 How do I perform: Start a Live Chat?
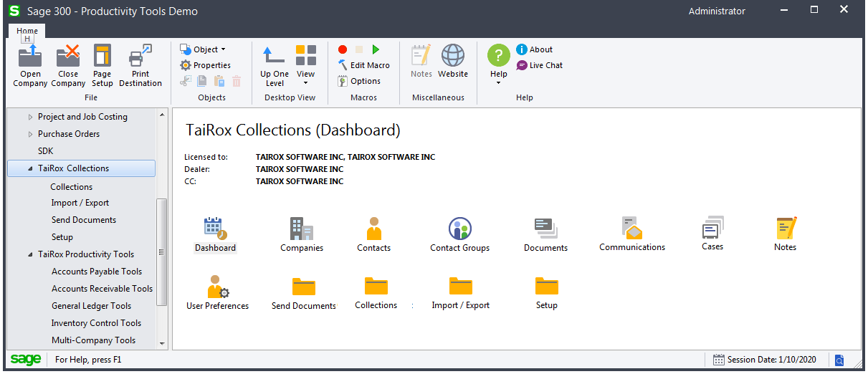[540, 65]
